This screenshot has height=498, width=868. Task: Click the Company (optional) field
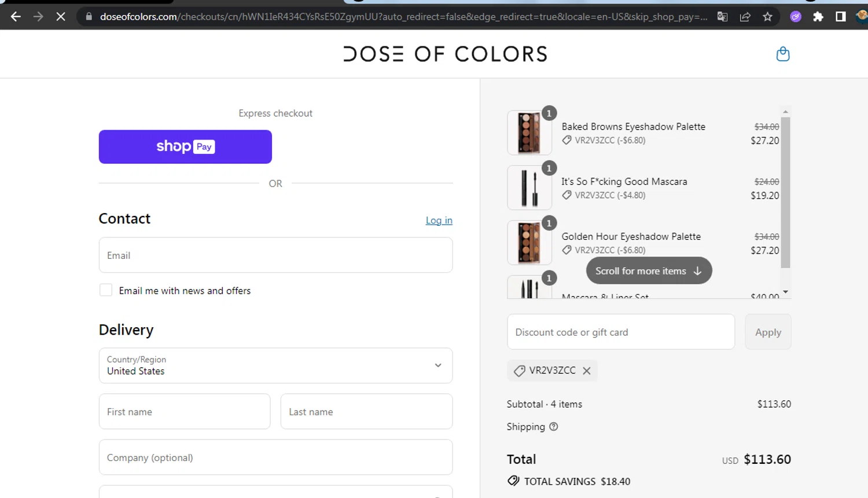[x=275, y=457]
